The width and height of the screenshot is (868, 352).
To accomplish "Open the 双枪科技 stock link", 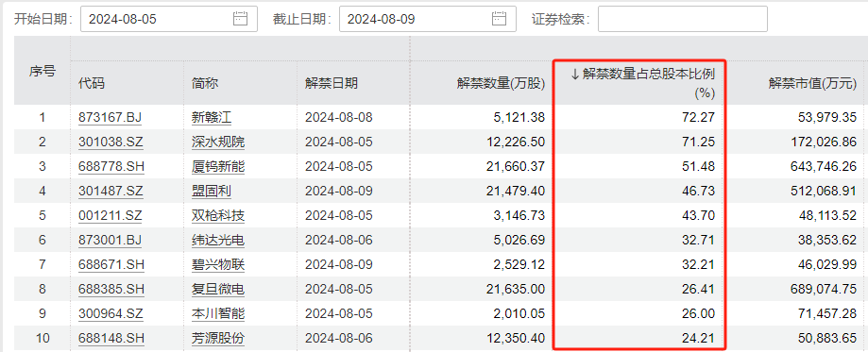I will point(217,215).
